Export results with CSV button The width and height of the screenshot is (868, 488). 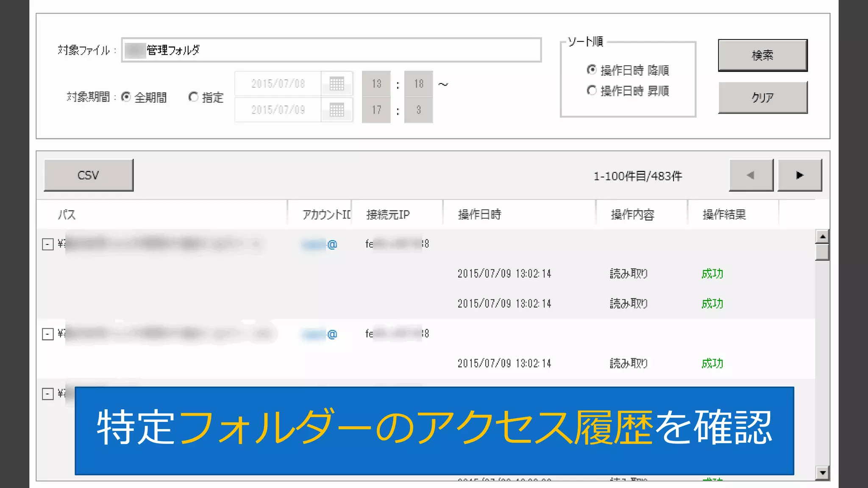pos(89,175)
